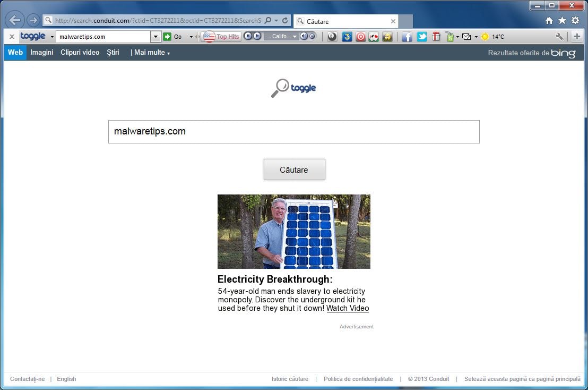The width and height of the screenshot is (588, 390).
Task: Refresh the current page
Action: click(x=285, y=20)
